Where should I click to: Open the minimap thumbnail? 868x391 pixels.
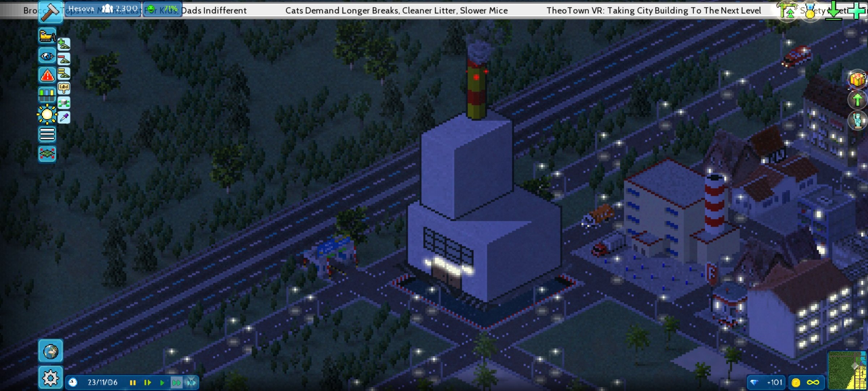(847, 370)
